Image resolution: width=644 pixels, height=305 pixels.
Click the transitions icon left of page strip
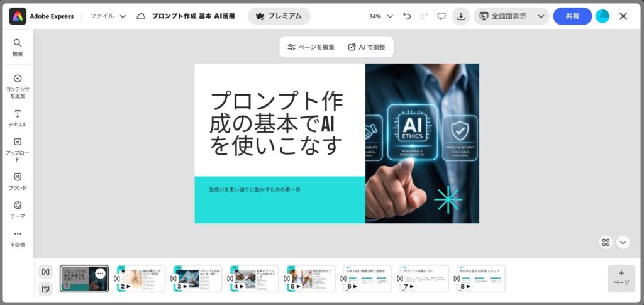point(45,271)
